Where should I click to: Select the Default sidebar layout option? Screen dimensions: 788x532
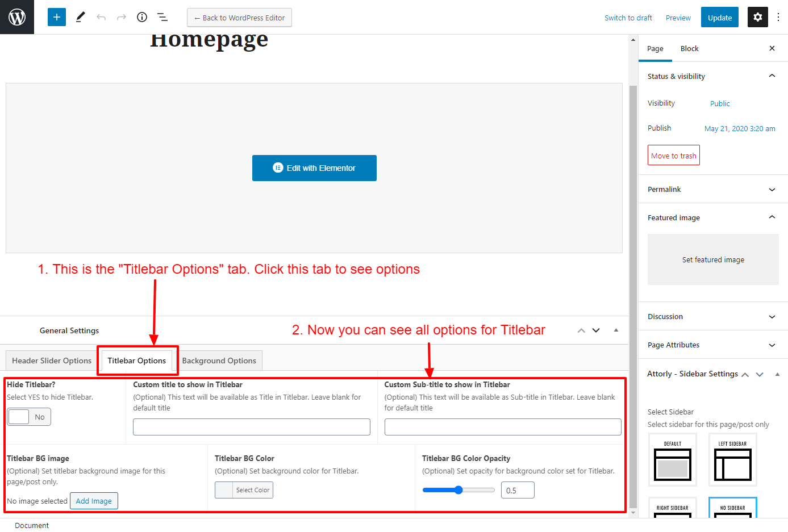[672, 460]
